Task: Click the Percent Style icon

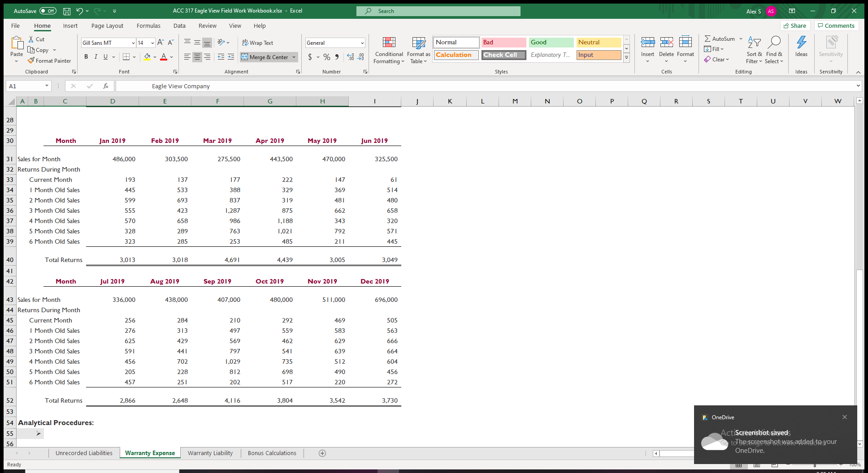Action: click(326, 57)
